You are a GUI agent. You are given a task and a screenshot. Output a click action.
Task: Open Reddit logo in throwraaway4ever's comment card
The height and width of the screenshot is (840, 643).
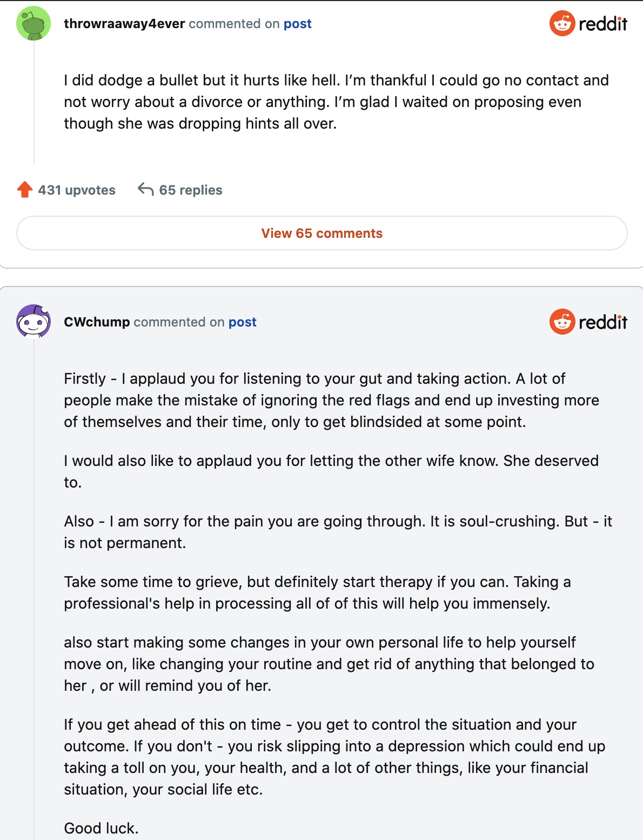tap(588, 24)
